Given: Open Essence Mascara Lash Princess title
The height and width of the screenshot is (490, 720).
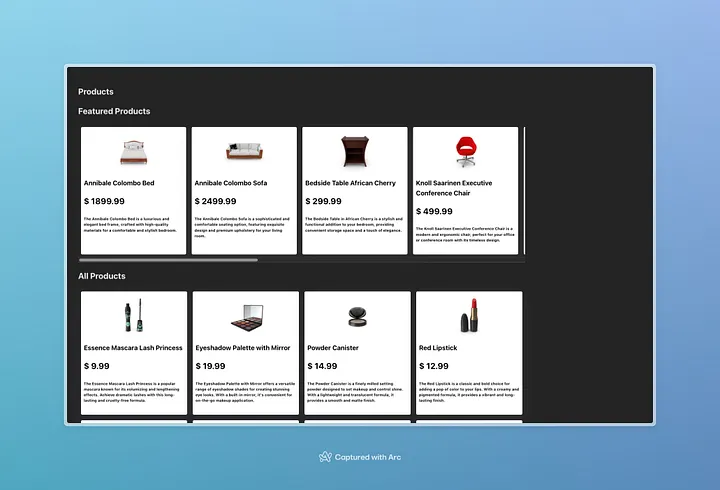Looking at the screenshot, I should click(133, 348).
